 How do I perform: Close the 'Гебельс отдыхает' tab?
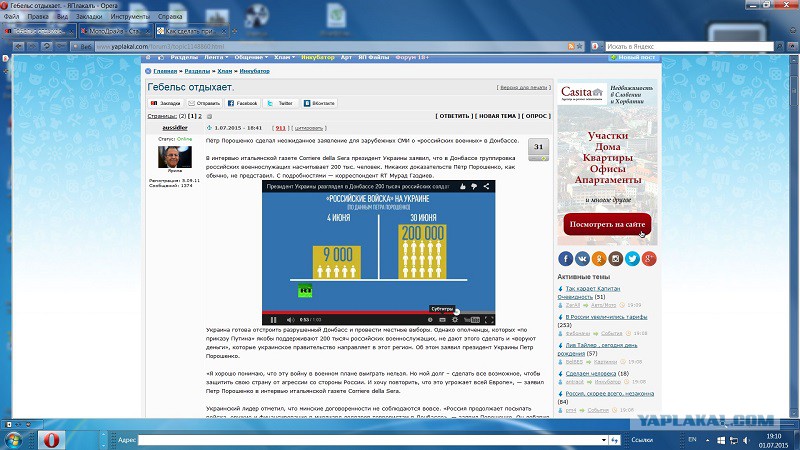[71, 32]
